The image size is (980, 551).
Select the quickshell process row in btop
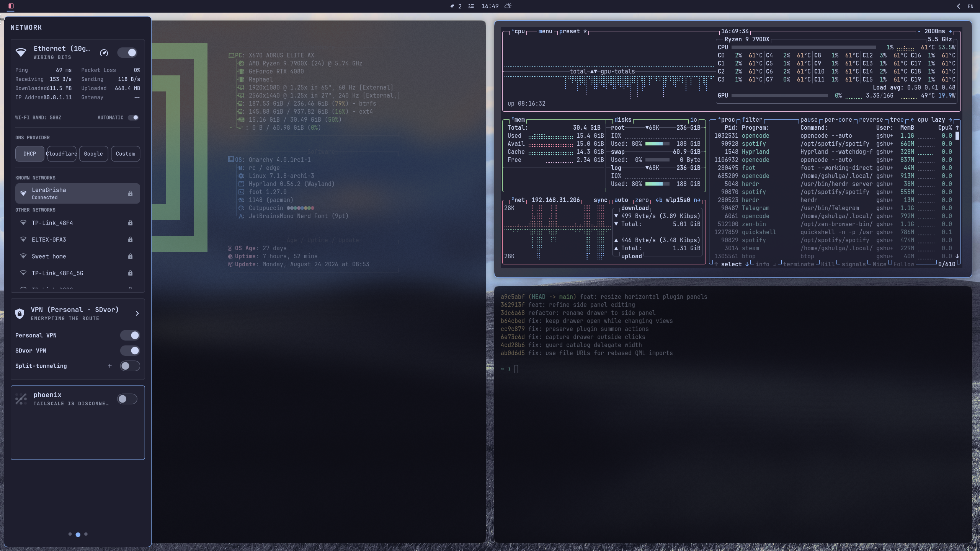point(833,232)
